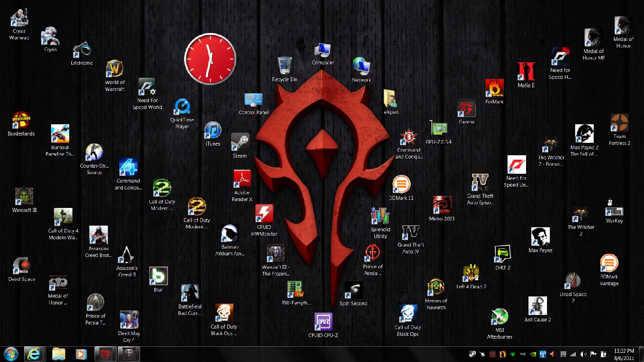Launch Warcraft III - The Frozen Throne shortcut
Viewport: 644px width, 362px height.
click(276, 260)
